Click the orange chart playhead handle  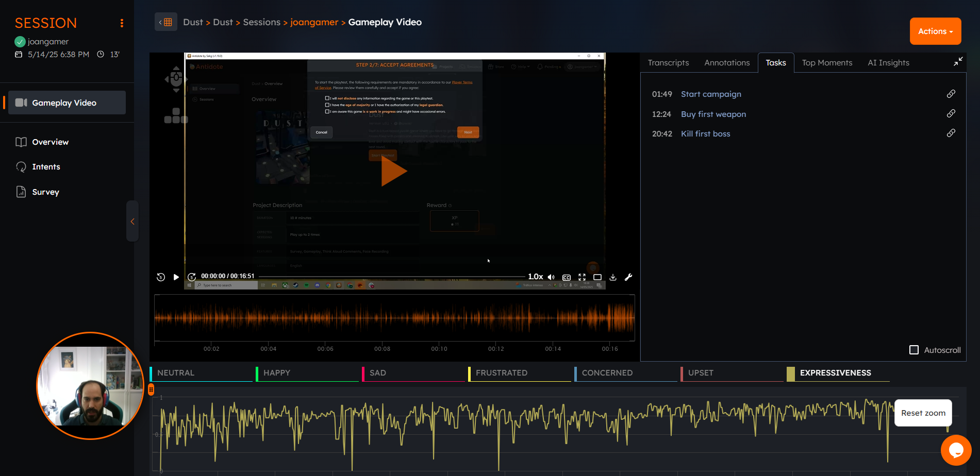click(151, 389)
